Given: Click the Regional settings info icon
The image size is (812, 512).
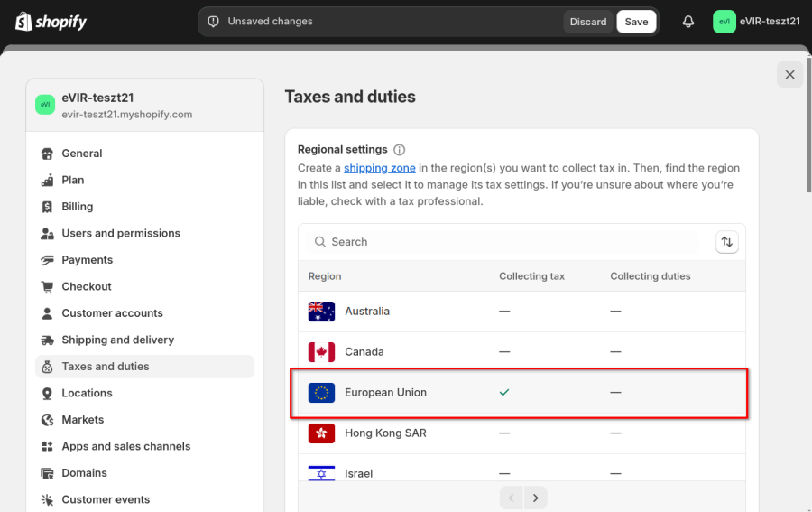Looking at the screenshot, I should point(399,150).
